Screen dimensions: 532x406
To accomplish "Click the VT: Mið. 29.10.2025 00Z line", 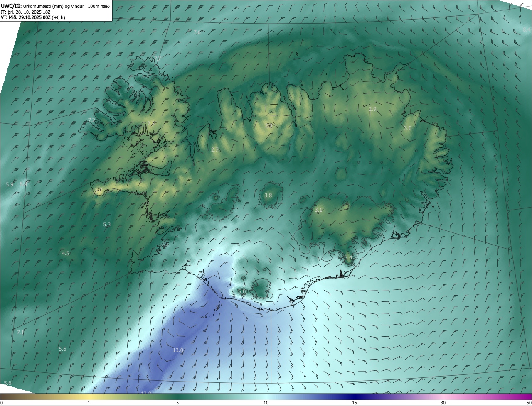I will [x=33, y=17].
